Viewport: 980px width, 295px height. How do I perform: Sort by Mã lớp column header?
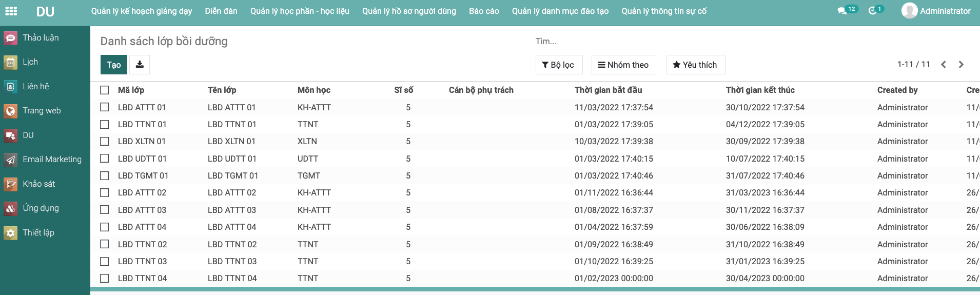pyautogui.click(x=131, y=90)
